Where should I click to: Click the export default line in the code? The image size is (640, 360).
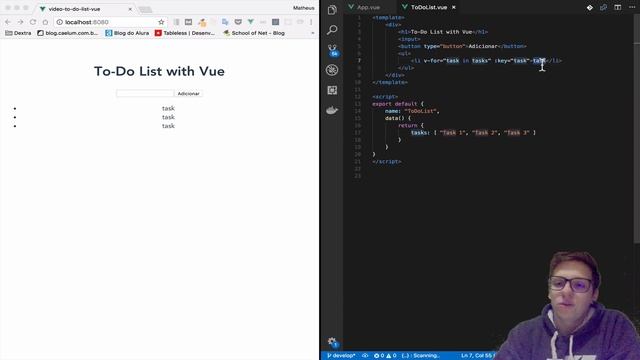pyautogui.click(x=398, y=104)
